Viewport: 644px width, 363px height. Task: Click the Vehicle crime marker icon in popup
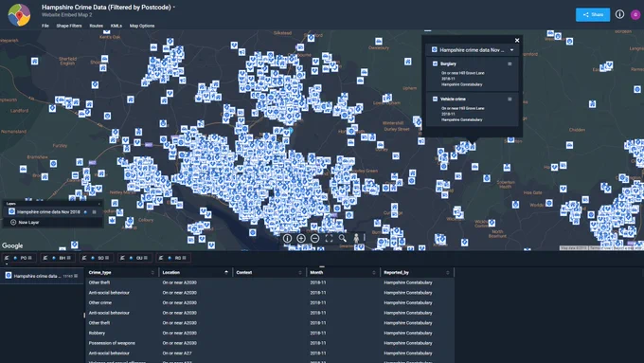tap(435, 100)
